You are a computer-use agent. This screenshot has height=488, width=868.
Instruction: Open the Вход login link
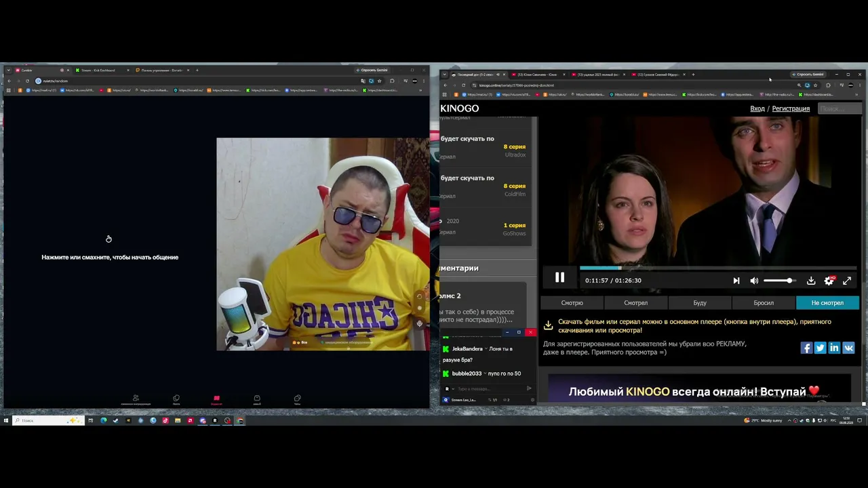click(757, 108)
